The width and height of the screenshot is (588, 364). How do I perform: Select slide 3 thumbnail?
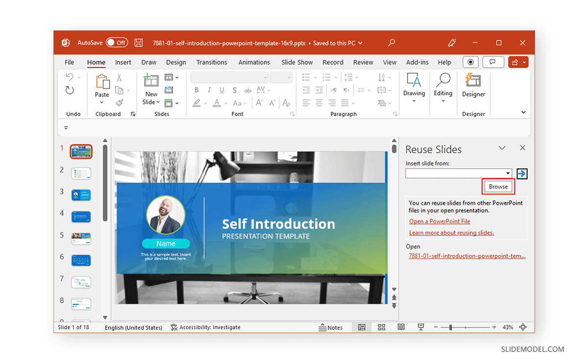81,194
